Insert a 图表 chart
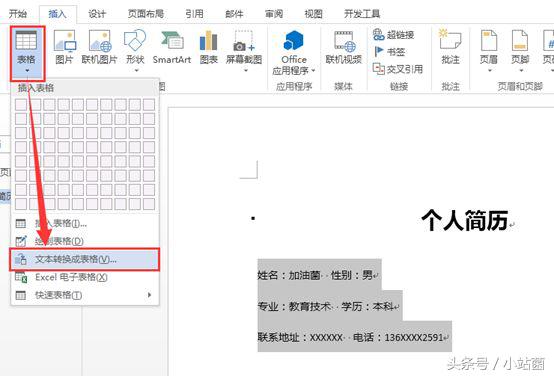The width and height of the screenshot is (554, 376). tap(208, 47)
